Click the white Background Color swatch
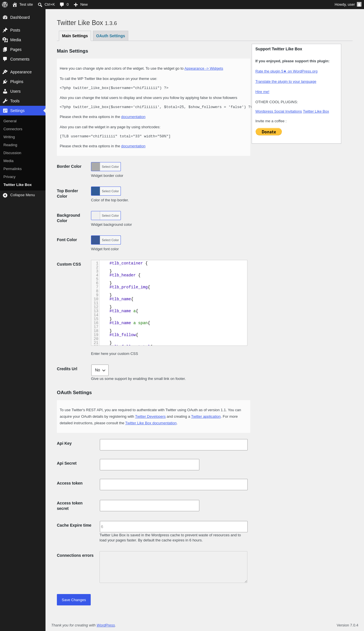 (96, 216)
